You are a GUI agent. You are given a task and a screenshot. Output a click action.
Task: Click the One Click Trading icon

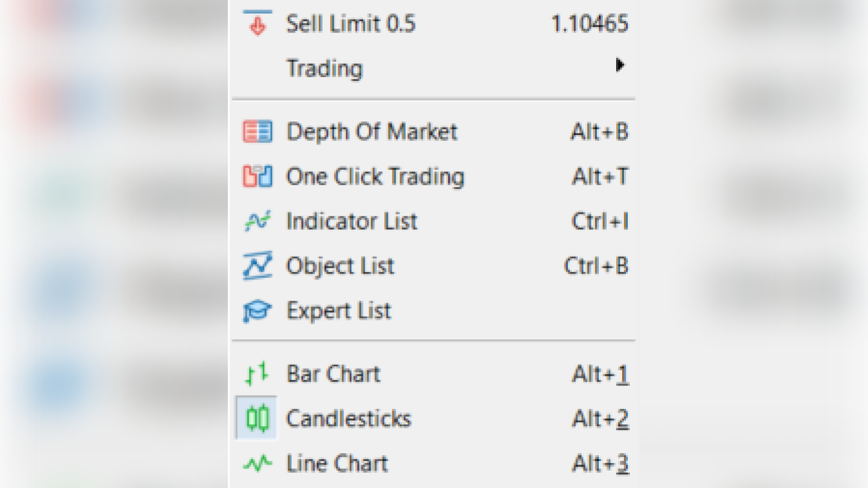coord(257,176)
